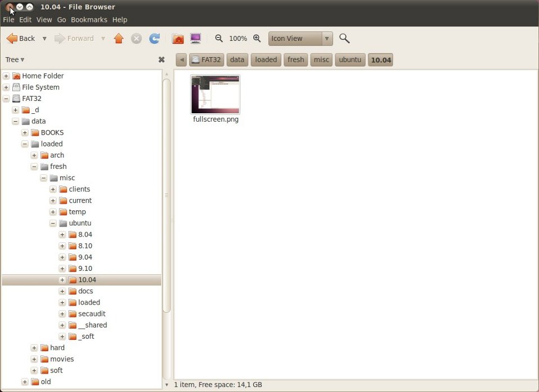Open search with the magnifying glass icon
This screenshot has height=392, width=539.
345,39
